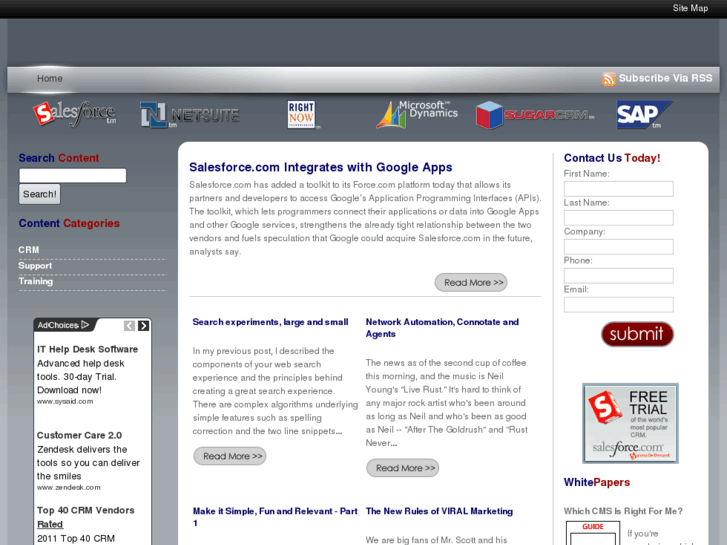Submit the contact form
The height and width of the screenshot is (545, 727).
coord(637,334)
